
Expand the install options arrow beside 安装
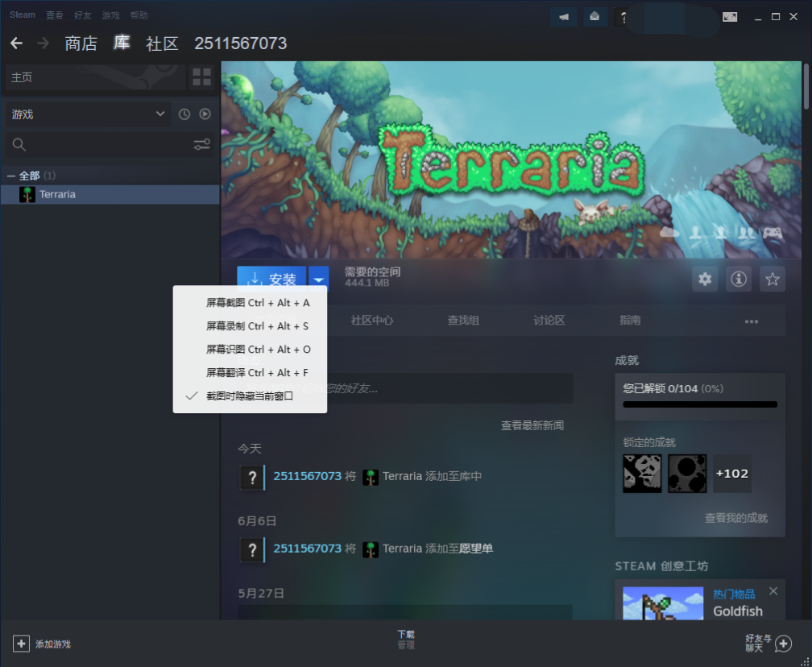tap(318, 280)
